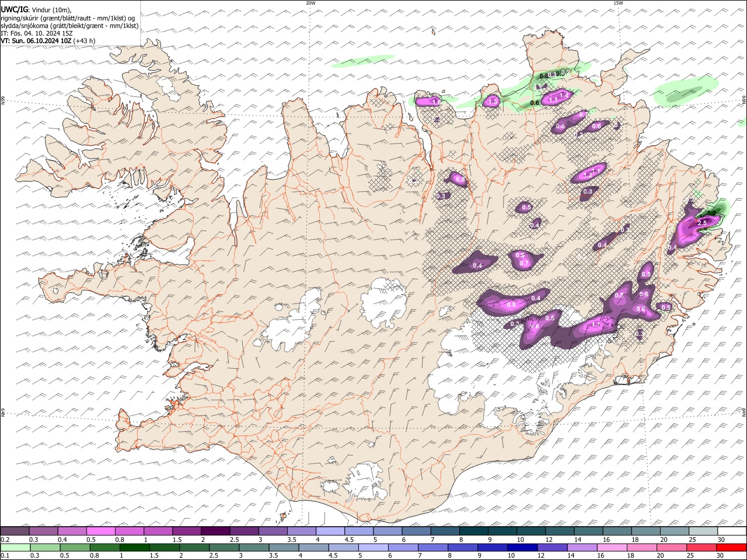Click the 15W longitude label on the top edge
The width and height of the screenshot is (747, 560).
click(x=618, y=3)
